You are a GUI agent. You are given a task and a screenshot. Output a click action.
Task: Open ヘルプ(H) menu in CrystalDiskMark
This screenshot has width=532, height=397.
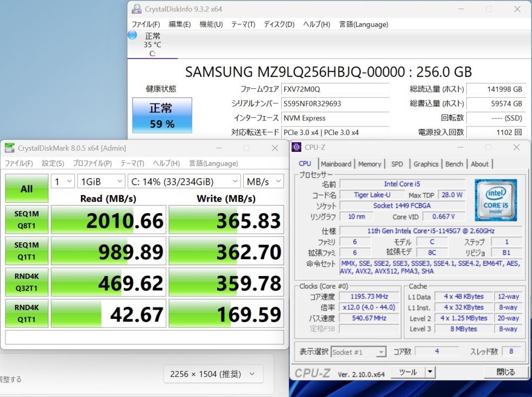[x=166, y=163]
